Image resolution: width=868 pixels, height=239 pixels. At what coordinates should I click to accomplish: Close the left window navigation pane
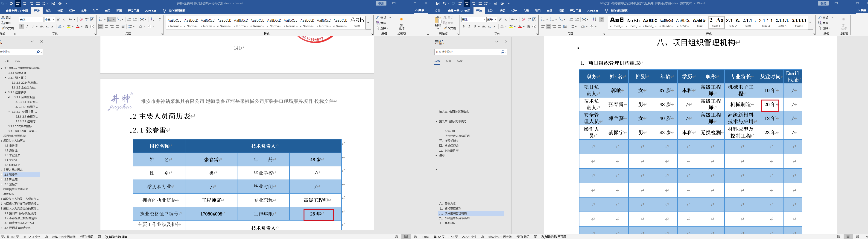tap(42, 41)
